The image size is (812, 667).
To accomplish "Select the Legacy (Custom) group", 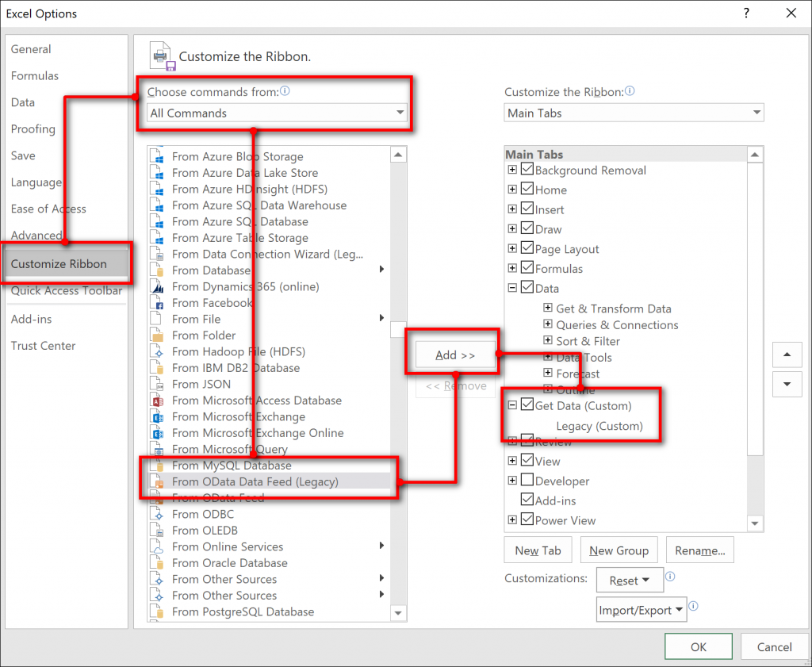I will [599, 426].
